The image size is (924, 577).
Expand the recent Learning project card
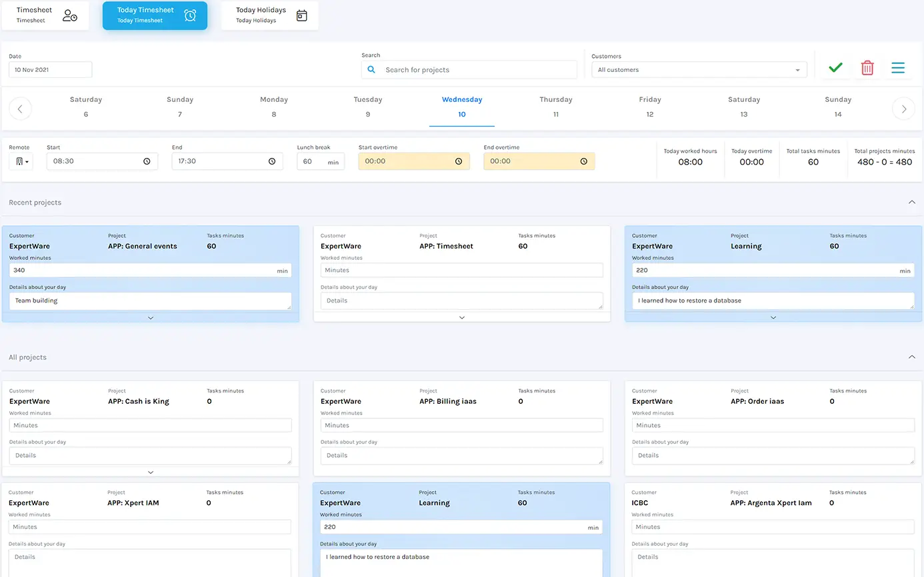pos(773,318)
